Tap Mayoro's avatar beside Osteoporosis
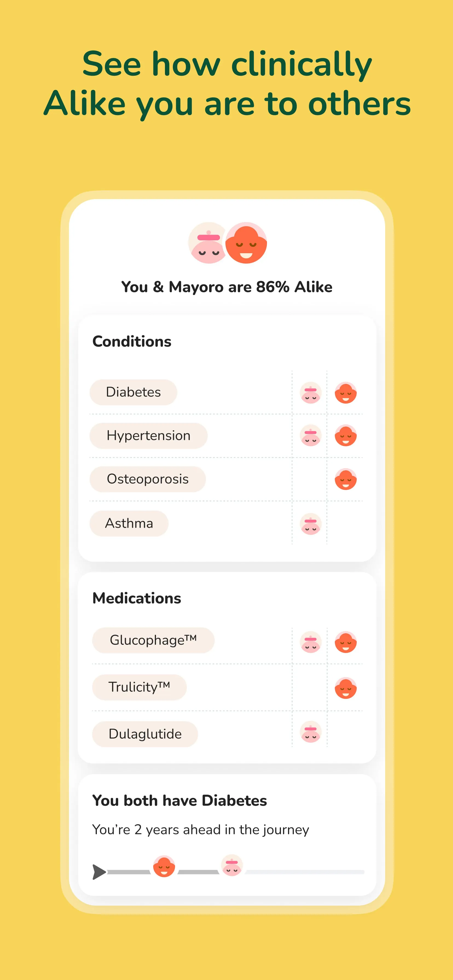The height and width of the screenshot is (980, 453). (346, 480)
